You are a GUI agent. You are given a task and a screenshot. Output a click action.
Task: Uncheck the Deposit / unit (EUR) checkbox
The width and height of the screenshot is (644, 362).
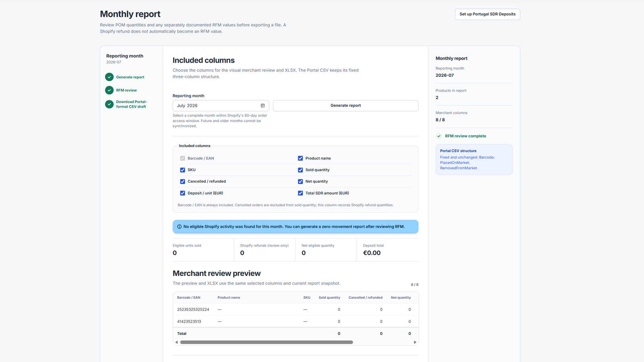(x=183, y=193)
